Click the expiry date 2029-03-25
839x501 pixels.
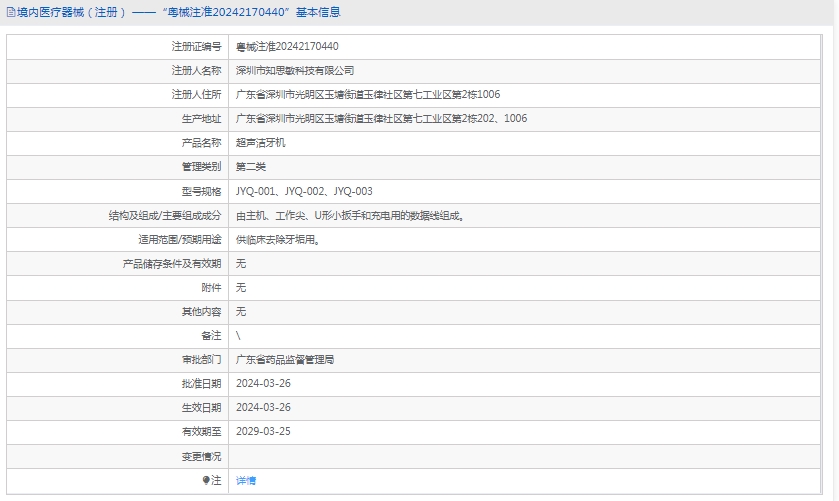(x=263, y=431)
